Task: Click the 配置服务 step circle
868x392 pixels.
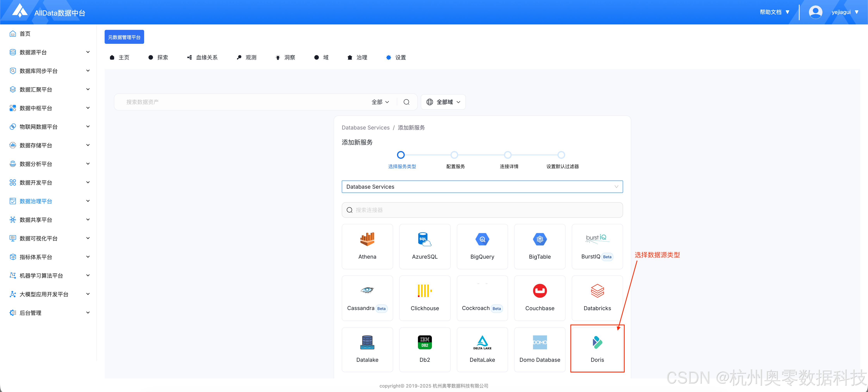Action: tap(454, 155)
